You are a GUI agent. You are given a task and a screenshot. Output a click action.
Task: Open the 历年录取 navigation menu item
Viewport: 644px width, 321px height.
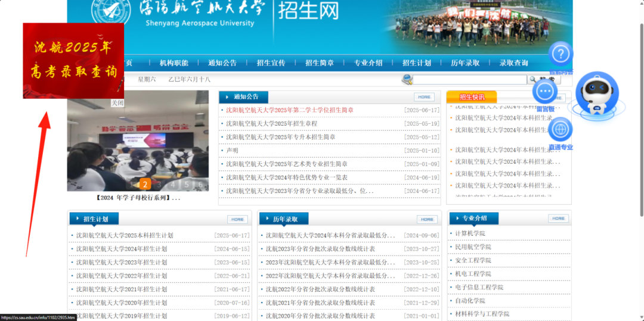465,63
